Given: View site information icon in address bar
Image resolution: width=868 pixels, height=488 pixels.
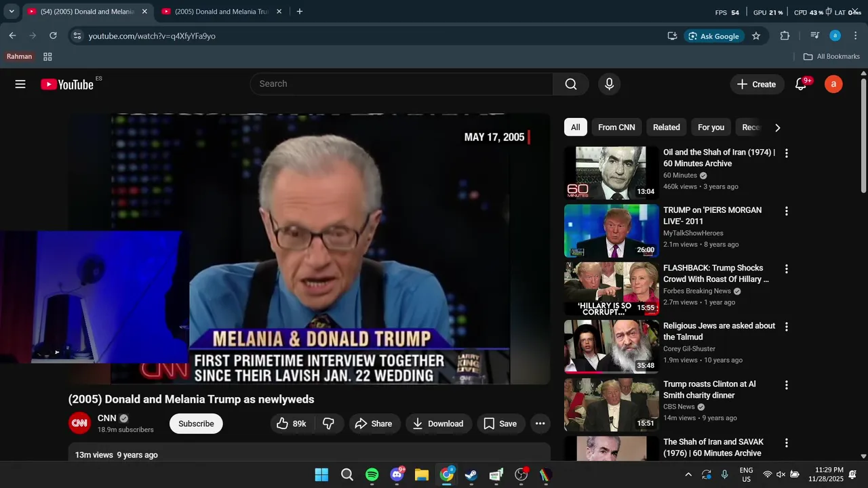Looking at the screenshot, I should 77,36.
